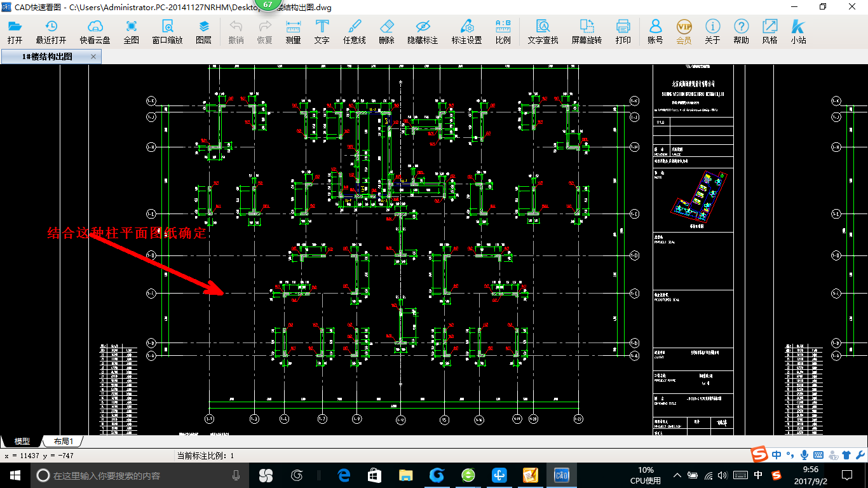Open the Windows Start menu

coord(15,475)
